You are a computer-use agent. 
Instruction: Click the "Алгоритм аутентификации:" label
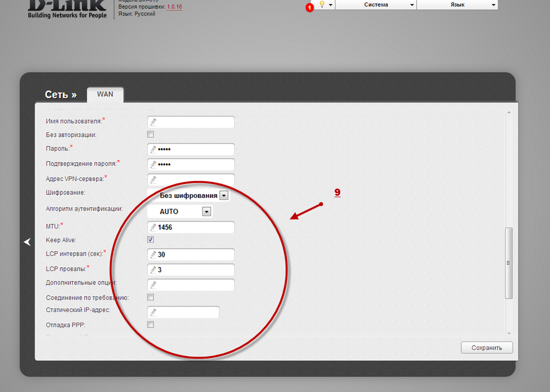(x=84, y=209)
